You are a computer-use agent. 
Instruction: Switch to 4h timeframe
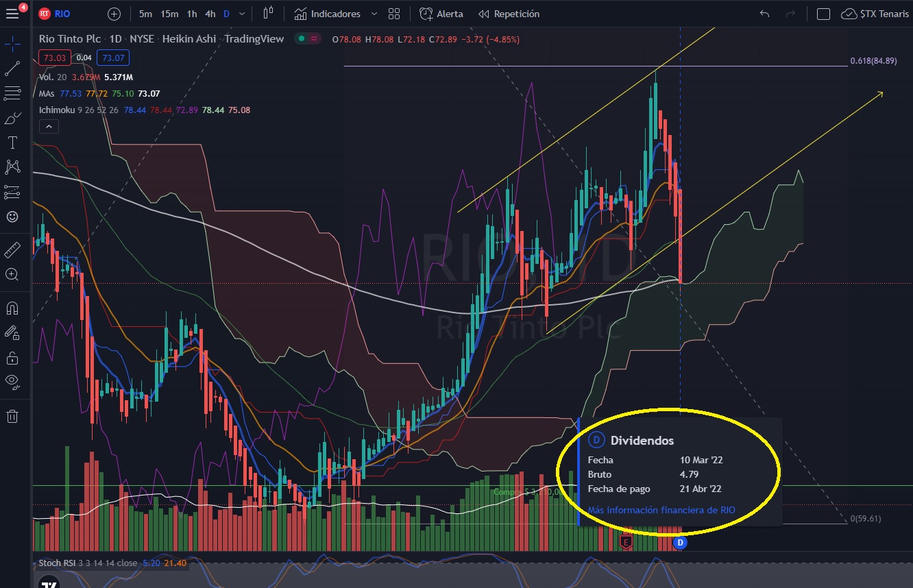[210, 14]
